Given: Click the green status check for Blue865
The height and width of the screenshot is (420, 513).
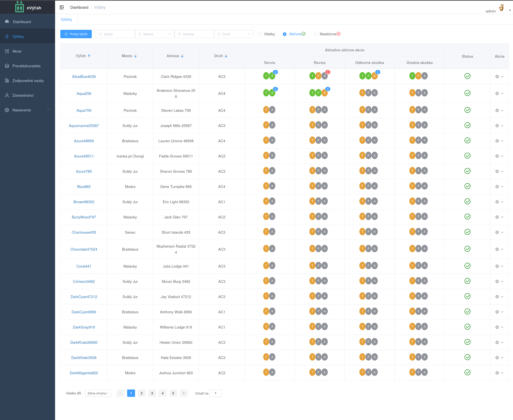Looking at the screenshot, I should tap(467, 186).
